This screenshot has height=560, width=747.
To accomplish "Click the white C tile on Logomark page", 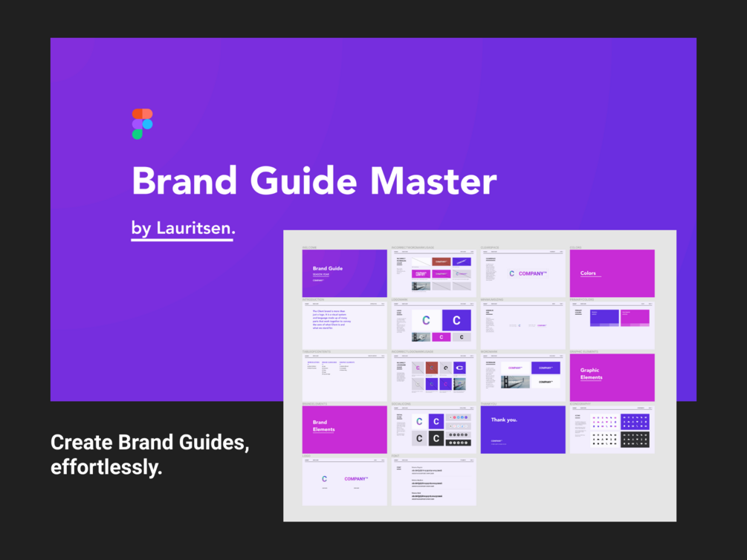I will pyautogui.click(x=426, y=320).
